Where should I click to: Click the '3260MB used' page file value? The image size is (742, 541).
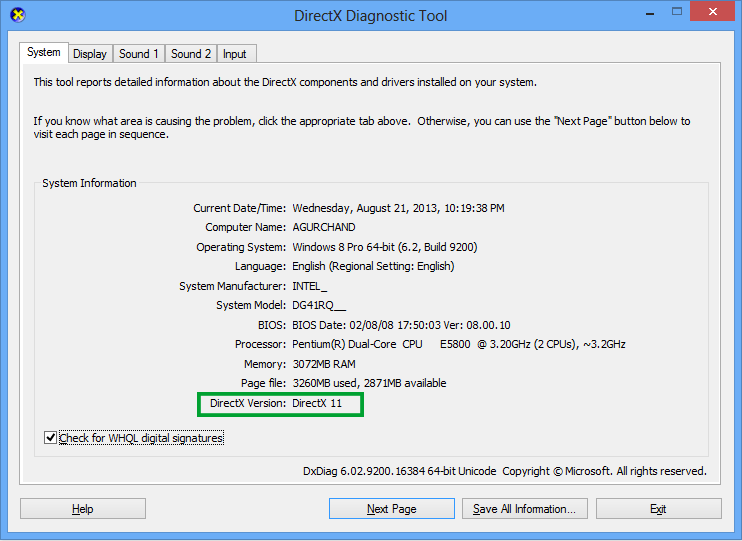pyautogui.click(x=369, y=383)
